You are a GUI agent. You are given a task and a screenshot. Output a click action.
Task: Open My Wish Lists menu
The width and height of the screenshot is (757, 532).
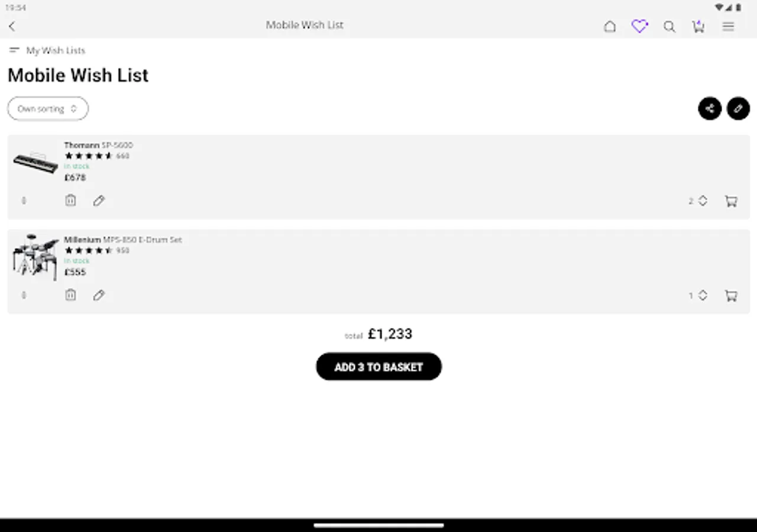(x=48, y=50)
